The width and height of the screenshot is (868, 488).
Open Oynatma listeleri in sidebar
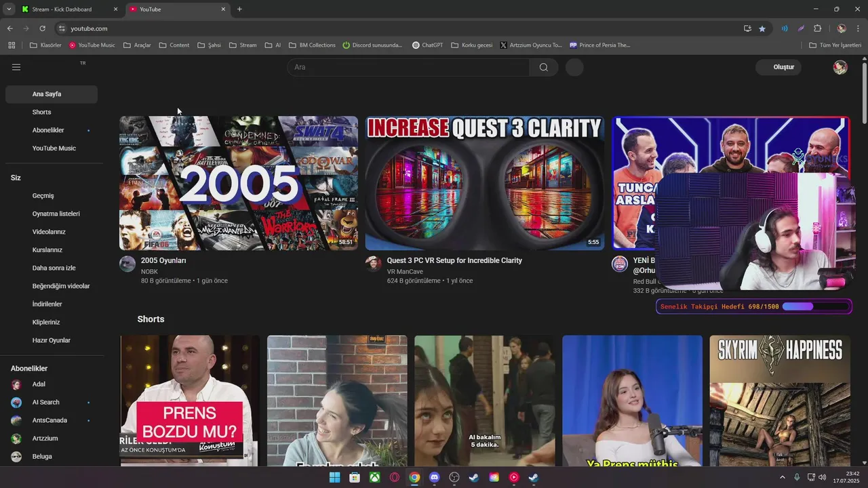click(52, 213)
